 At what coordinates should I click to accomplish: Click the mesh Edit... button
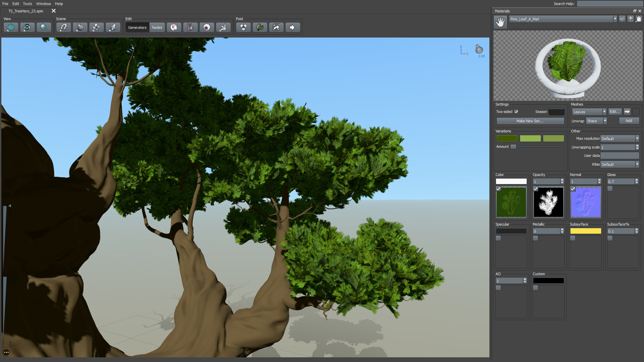point(615,112)
